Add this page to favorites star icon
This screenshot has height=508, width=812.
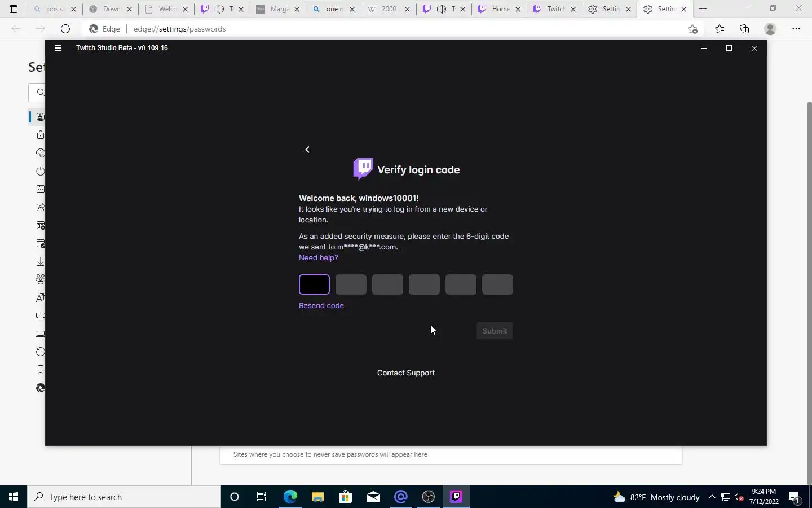[692, 29]
